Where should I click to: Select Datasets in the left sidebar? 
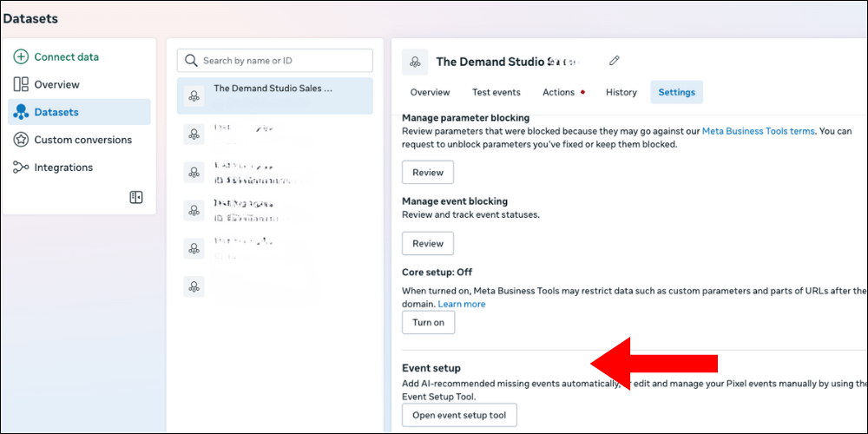pos(79,112)
